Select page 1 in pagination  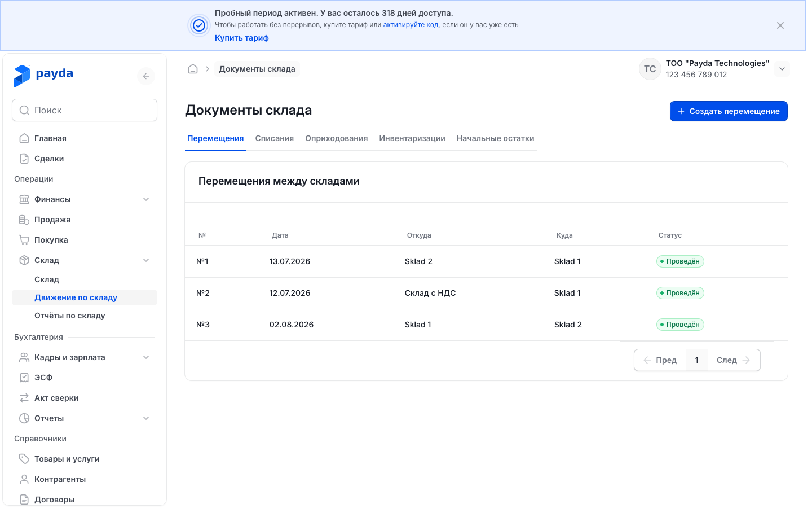pos(697,360)
